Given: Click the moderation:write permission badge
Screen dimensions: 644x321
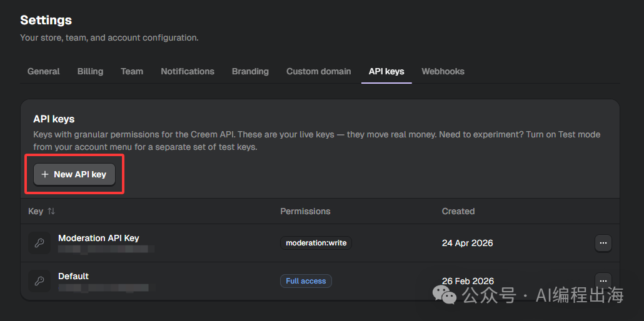Looking at the screenshot, I should tap(316, 243).
